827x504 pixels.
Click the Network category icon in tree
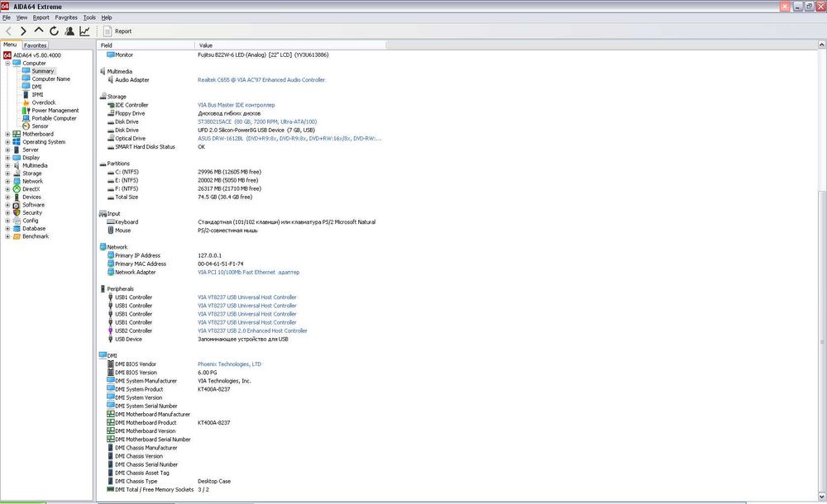coord(17,181)
